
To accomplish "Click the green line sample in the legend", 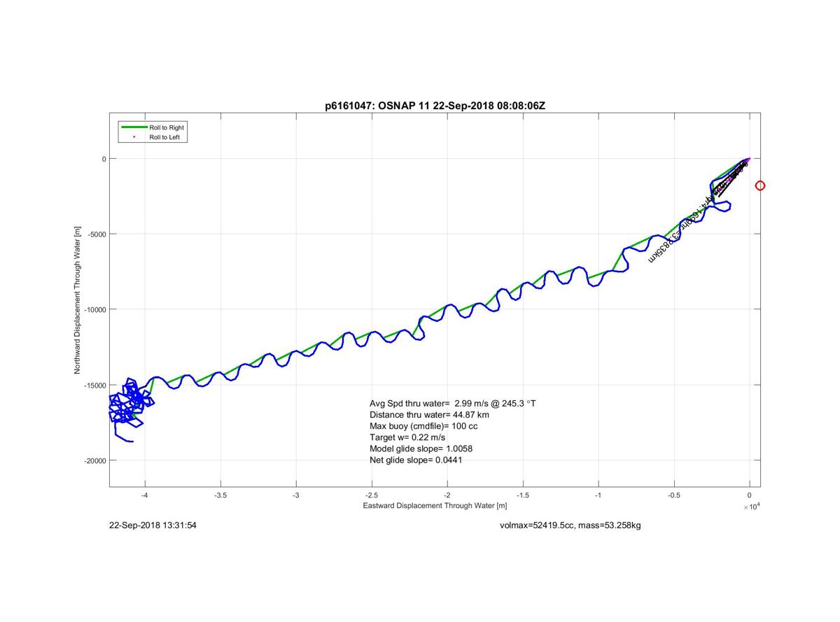I will pyautogui.click(x=134, y=127).
